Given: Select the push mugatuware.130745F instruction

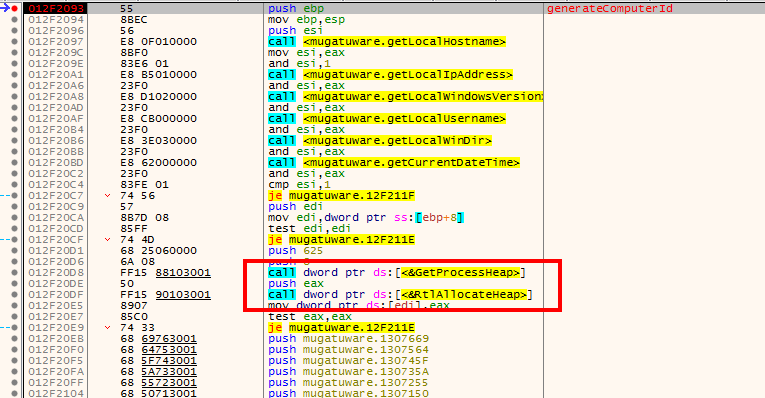Looking at the screenshot, I should pyautogui.click(x=348, y=360).
